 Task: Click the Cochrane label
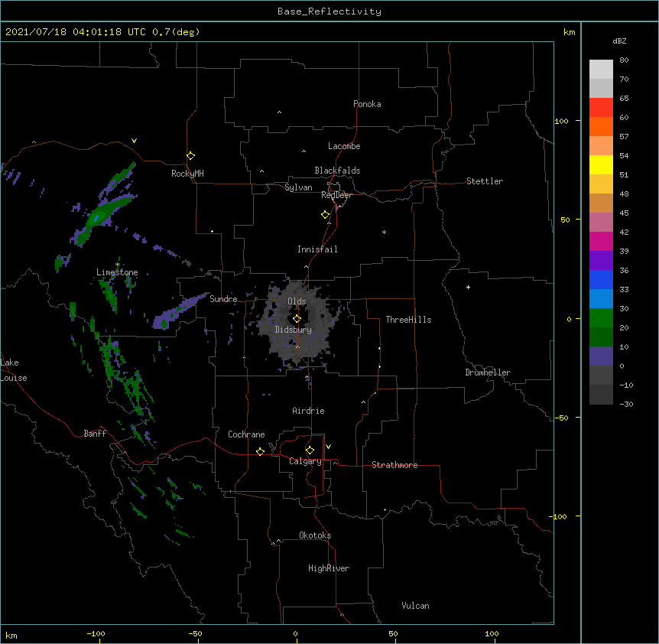coord(246,434)
